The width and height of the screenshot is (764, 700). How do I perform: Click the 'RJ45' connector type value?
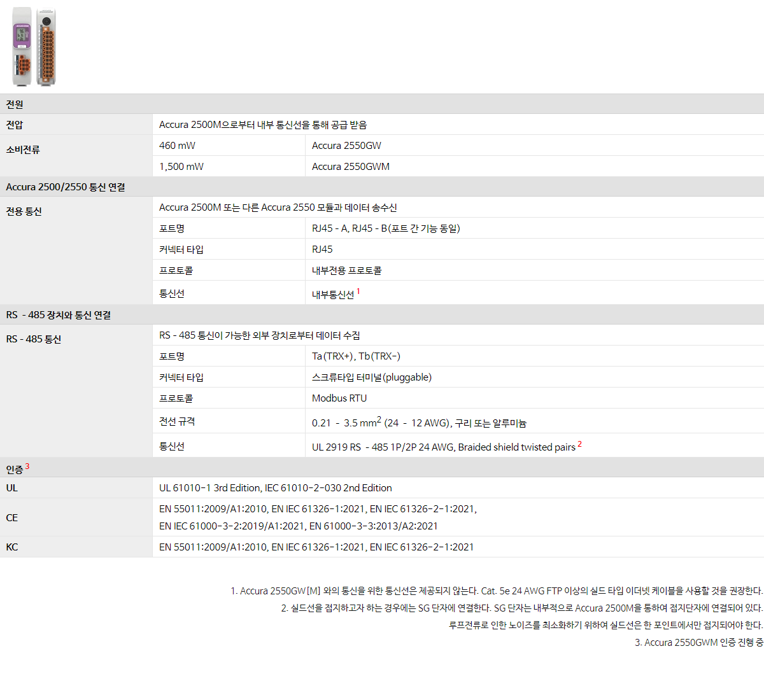pyautogui.click(x=322, y=249)
